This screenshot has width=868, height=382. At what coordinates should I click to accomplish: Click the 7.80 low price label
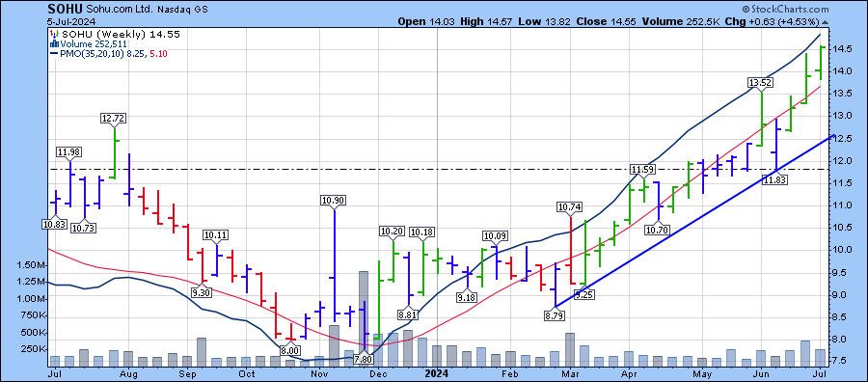365,360
